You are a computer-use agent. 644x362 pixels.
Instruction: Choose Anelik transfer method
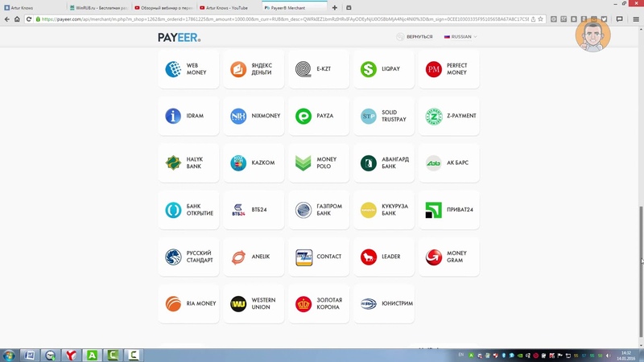[254, 257]
